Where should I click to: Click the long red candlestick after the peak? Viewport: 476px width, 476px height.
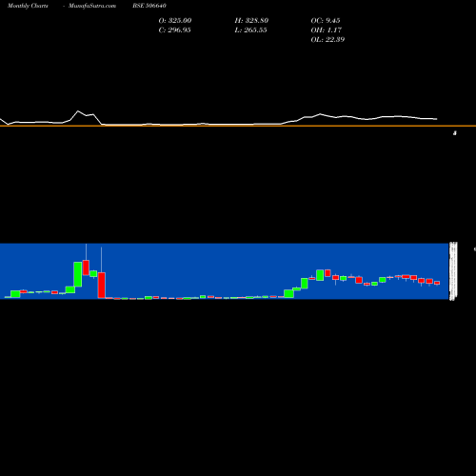tap(101, 285)
